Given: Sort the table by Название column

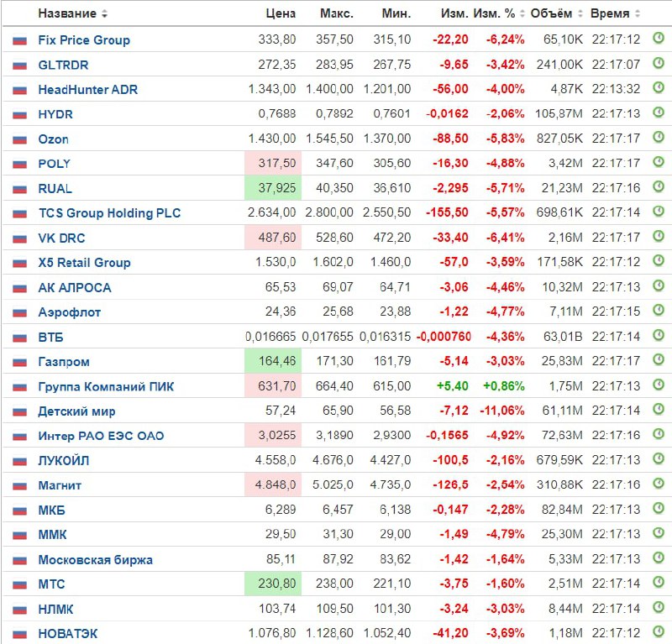Looking at the screenshot, I should pyautogui.click(x=72, y=14).
